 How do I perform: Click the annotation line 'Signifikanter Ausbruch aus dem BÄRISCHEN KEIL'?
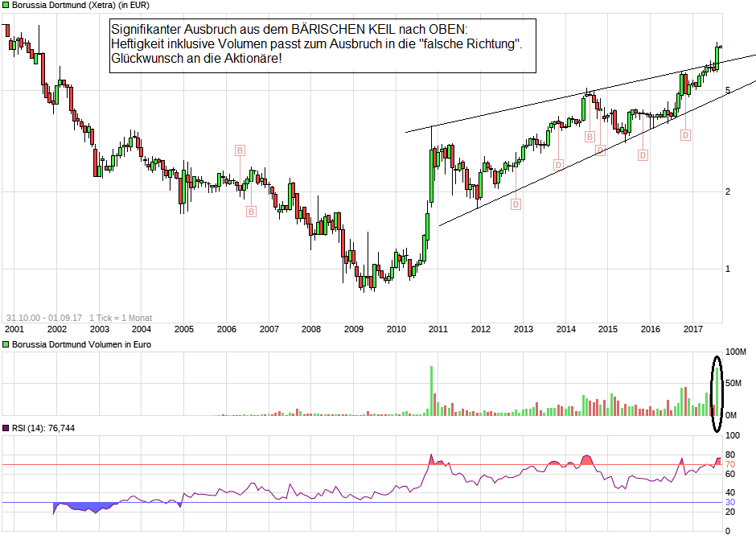290,29
